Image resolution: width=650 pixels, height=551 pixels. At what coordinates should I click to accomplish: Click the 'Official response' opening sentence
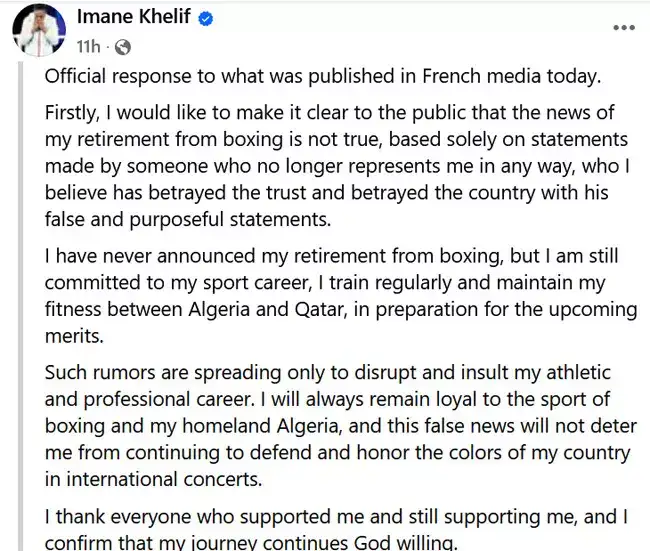click(x=323, y=77)
